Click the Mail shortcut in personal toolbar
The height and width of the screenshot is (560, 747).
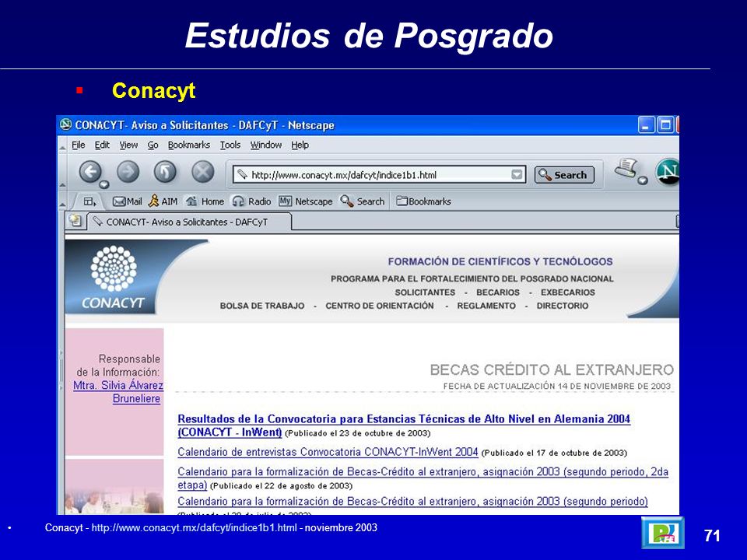tap(127, 201)
